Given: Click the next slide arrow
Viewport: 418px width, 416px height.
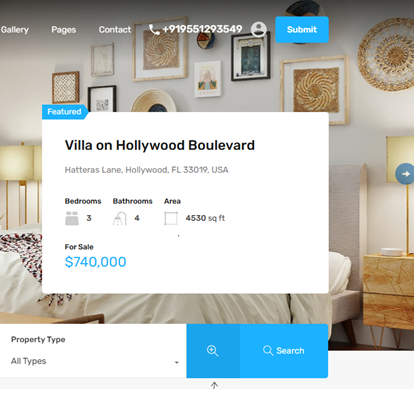Looking at the screenshot, I should 405,174.
